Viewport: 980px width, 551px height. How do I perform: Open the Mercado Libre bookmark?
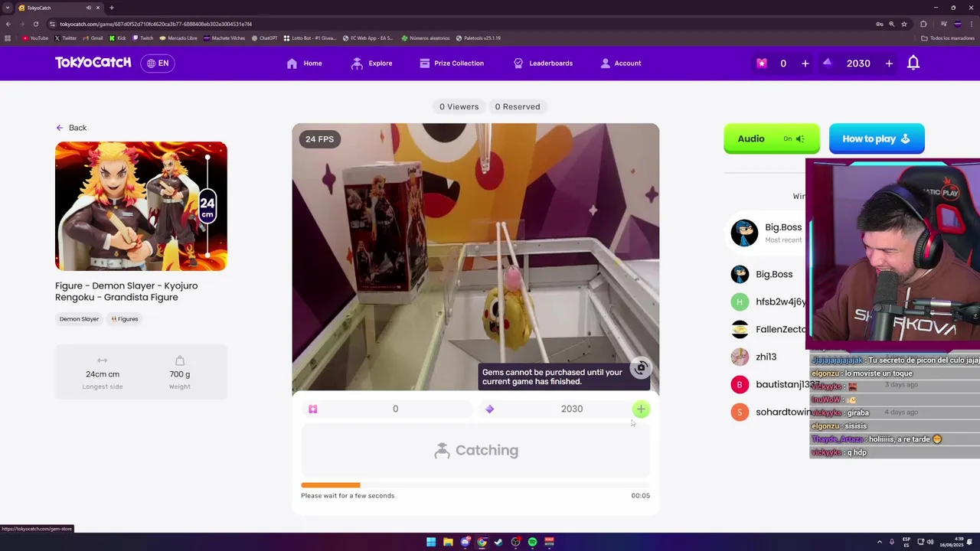178,37
